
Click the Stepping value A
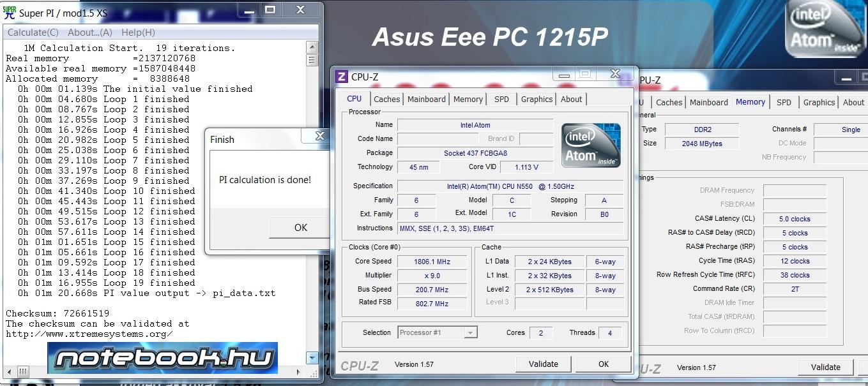604,200
